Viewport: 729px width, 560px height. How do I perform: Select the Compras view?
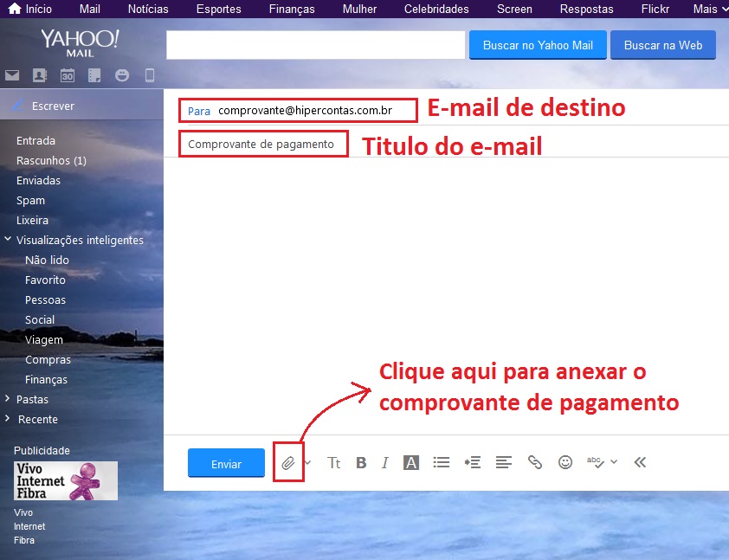(x=48, y=360)
